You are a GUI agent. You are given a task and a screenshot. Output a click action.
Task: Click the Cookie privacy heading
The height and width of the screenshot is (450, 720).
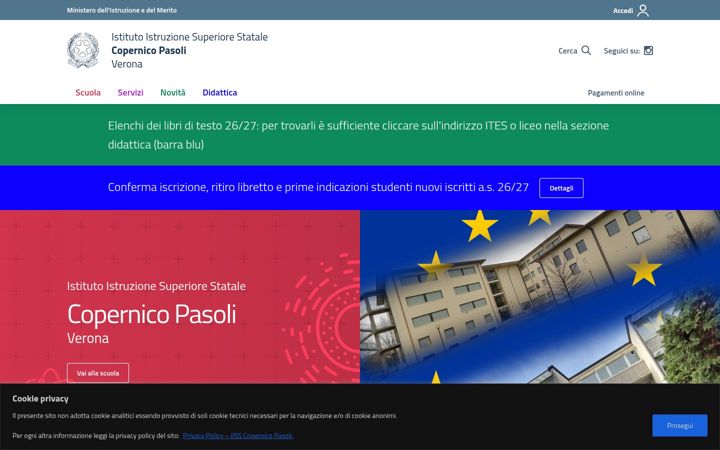(x=40, y=399)
